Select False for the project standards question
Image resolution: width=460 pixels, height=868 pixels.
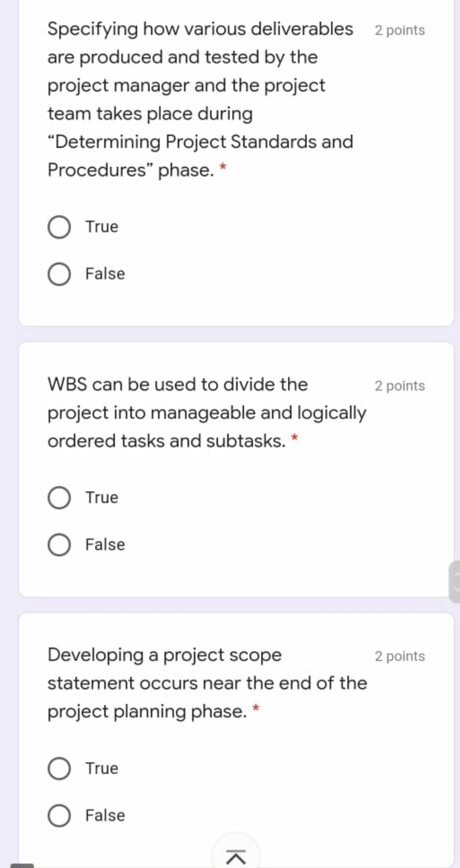pyautogui.click(x=59, y=274)
